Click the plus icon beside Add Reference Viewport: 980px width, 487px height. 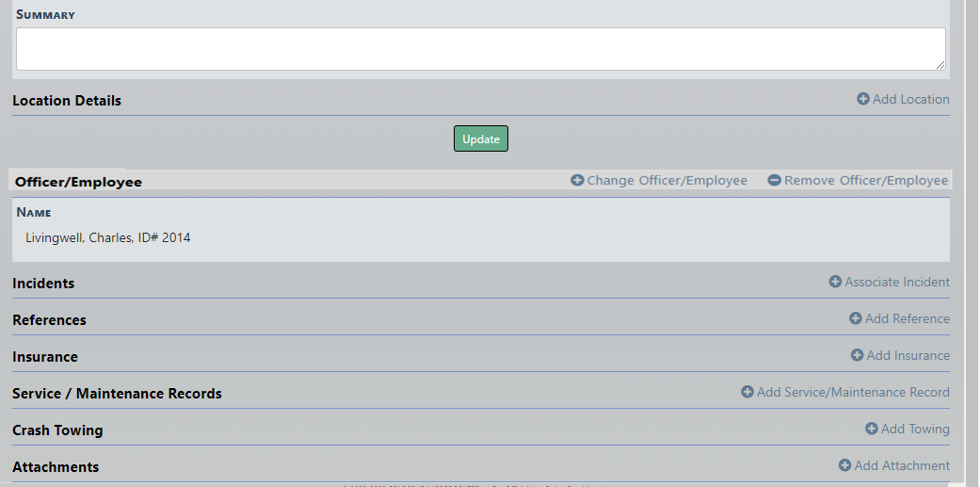point(856,318)
